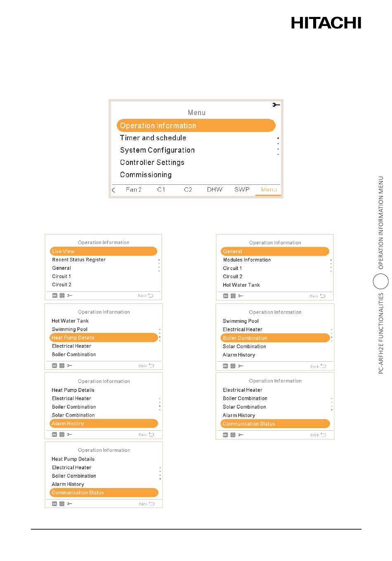392x561 pixels.
Task: Click OK icon in Live View panel
Action: pos(54,295)
